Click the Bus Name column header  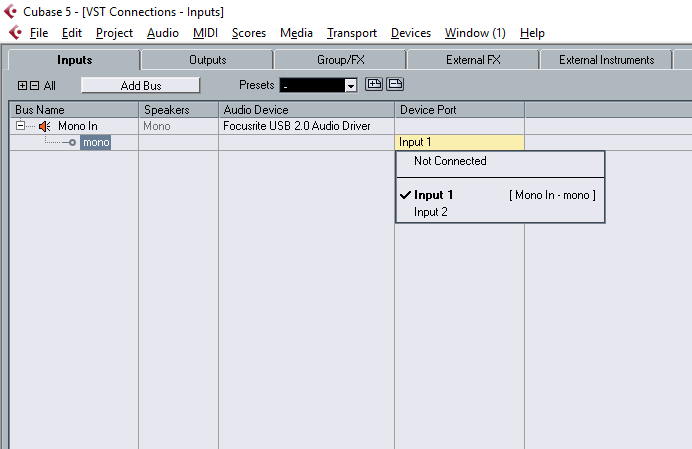coord(74,110)
